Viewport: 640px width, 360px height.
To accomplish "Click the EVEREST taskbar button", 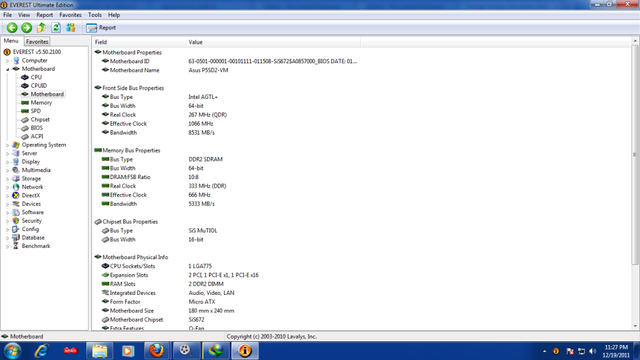I will click(245, 351).
